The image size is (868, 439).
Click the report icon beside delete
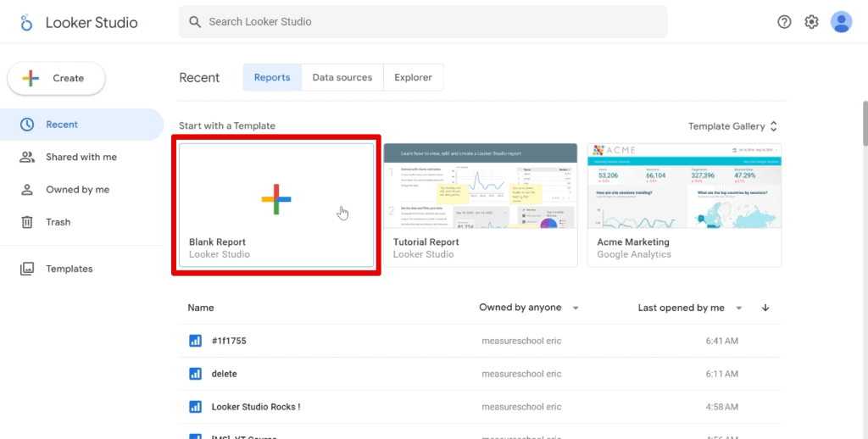(196, 374)
